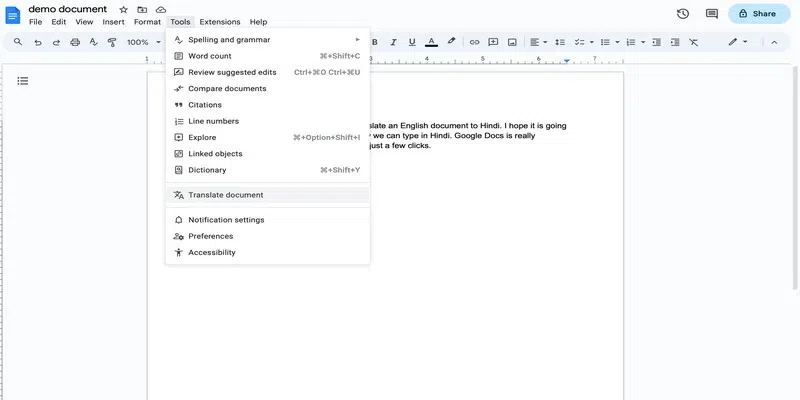Click spell check icon in toolbar
The height and width of the screenshot is (400, 800).
(x=93, y=42)
